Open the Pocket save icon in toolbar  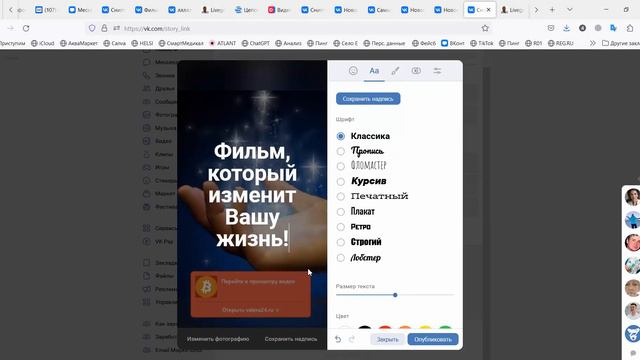tap(551, 28)
